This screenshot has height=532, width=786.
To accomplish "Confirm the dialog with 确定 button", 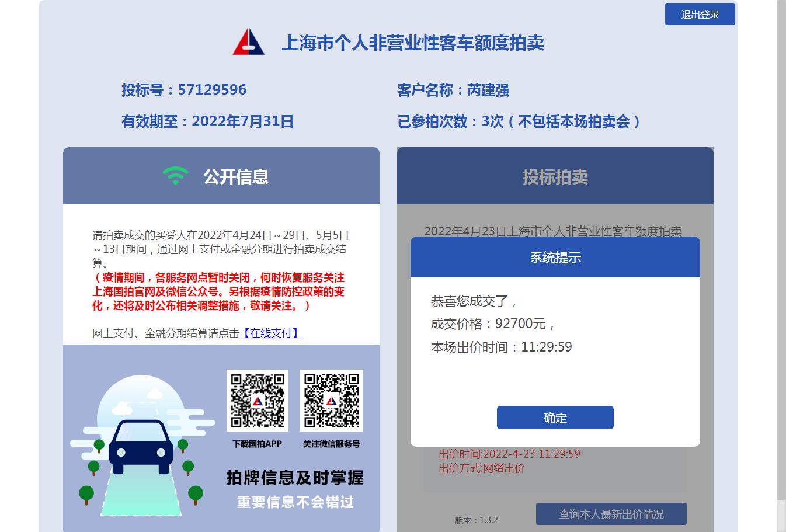I will tap(555, 418).
